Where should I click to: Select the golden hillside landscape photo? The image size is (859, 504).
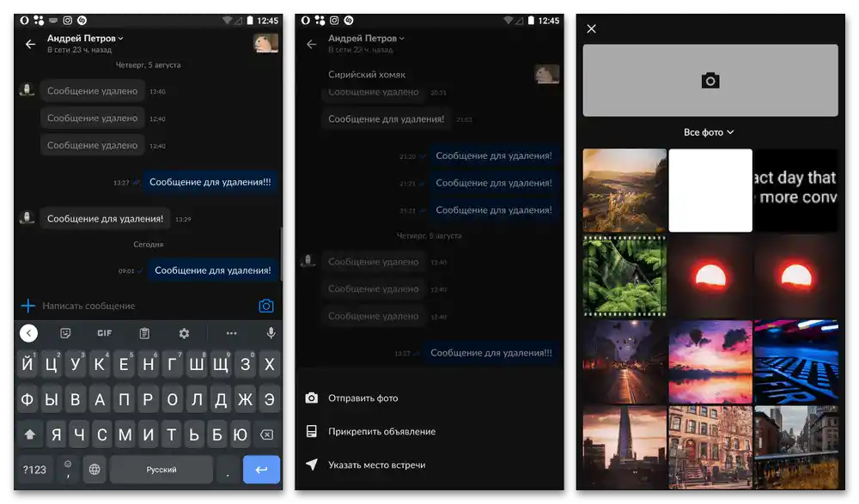[x=624, y=190]
